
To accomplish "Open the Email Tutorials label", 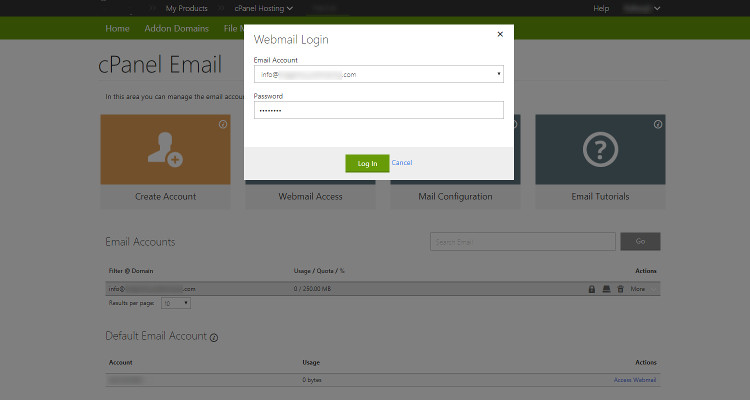I will pos(600,196).
